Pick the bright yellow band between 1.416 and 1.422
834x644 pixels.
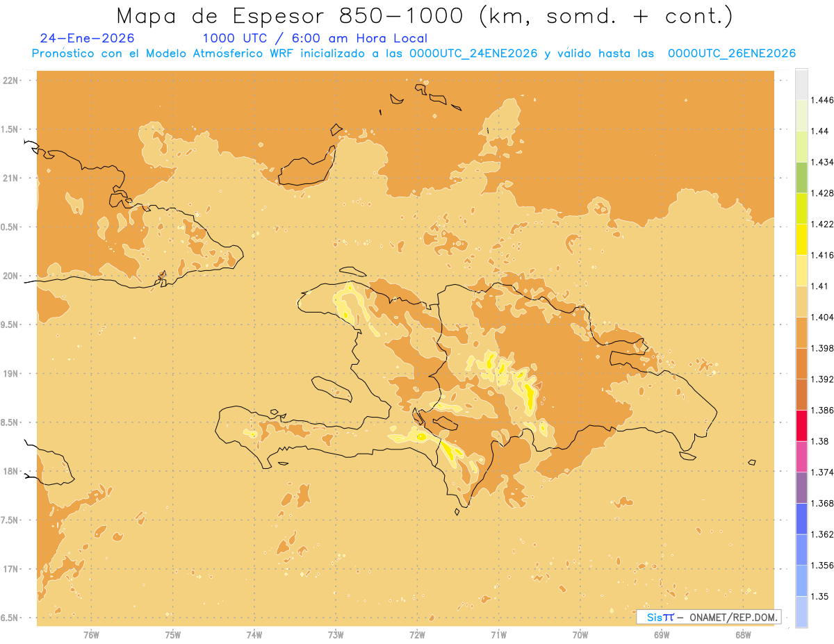801,239
